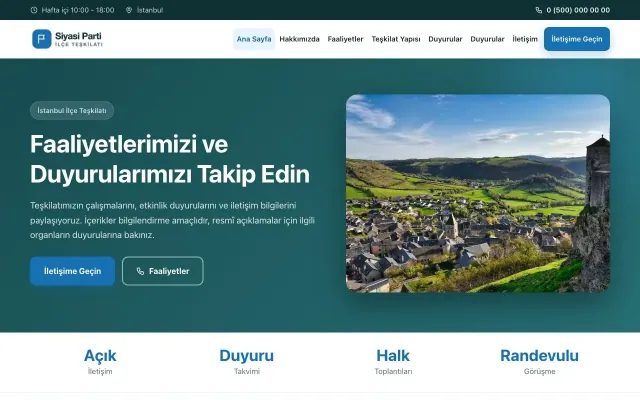The image size is (640, 400).
Task: Click the blue flag logo icon
Action: pyautogui.click(x=42, y=39)
